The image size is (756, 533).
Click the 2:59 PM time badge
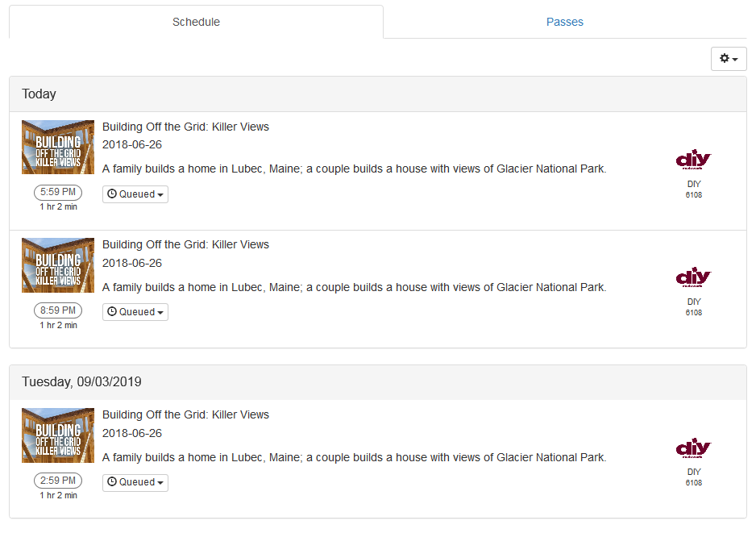coord(58,481)
